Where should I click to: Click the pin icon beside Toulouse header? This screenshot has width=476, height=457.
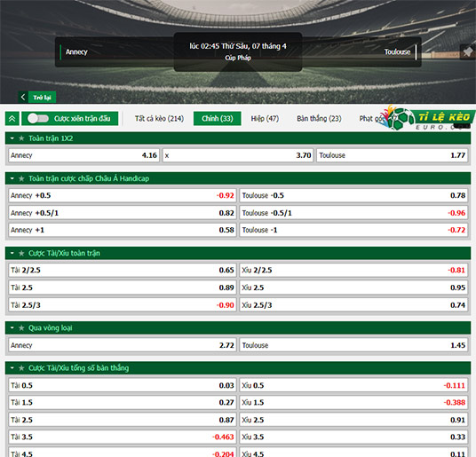coord(468,51)
